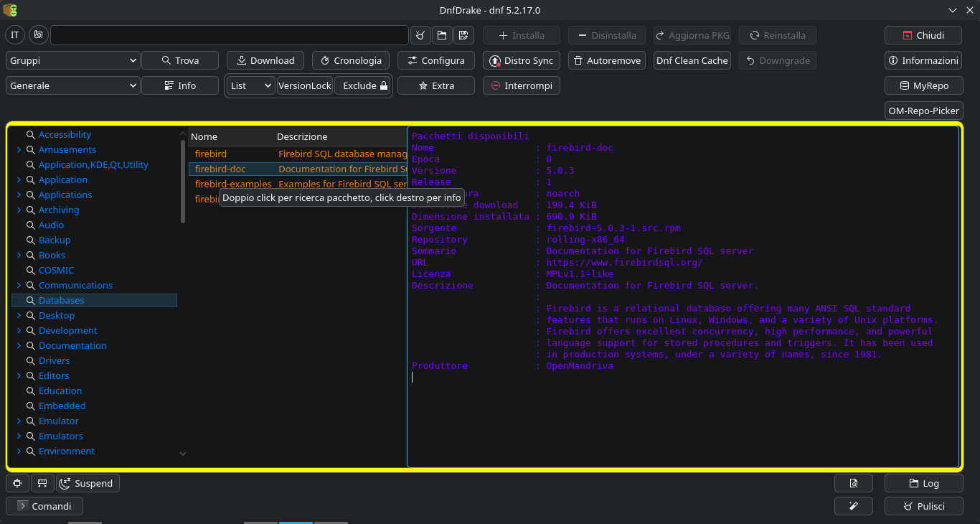Click the magic wand icon button
Image resolution: width=980 pixels, height=524 pixels.
(x=853, y=506)
